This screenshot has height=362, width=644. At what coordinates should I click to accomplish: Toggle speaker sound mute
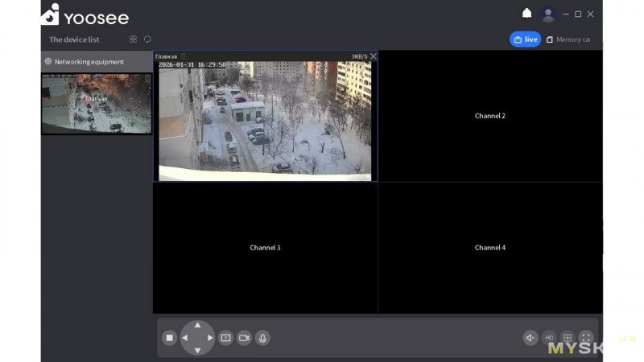[530, 338]
